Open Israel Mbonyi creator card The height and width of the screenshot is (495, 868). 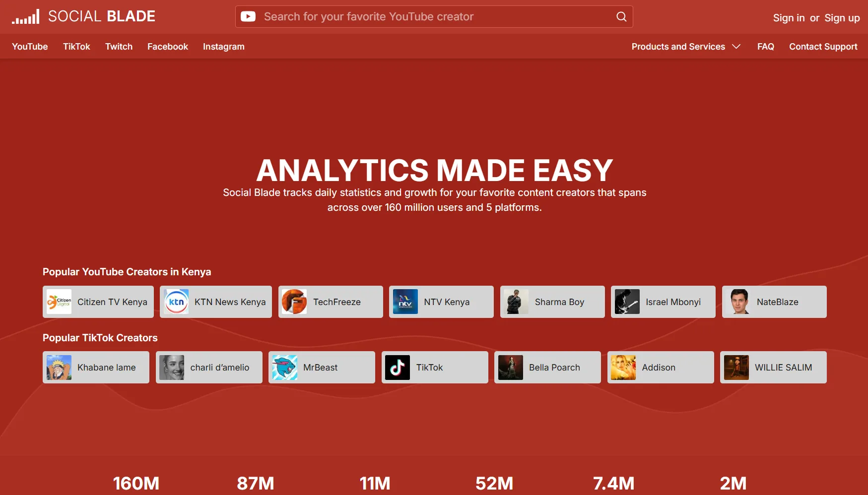[663, 302]
